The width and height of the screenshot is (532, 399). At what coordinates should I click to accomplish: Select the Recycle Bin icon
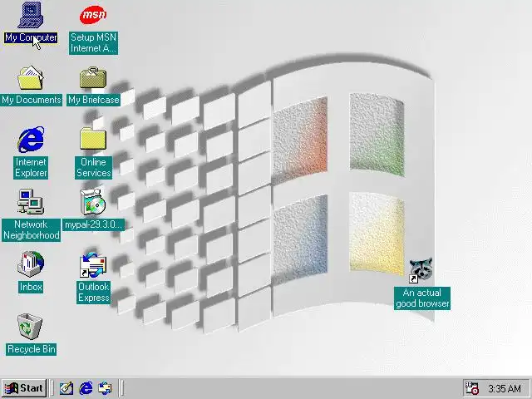[30, 327]
